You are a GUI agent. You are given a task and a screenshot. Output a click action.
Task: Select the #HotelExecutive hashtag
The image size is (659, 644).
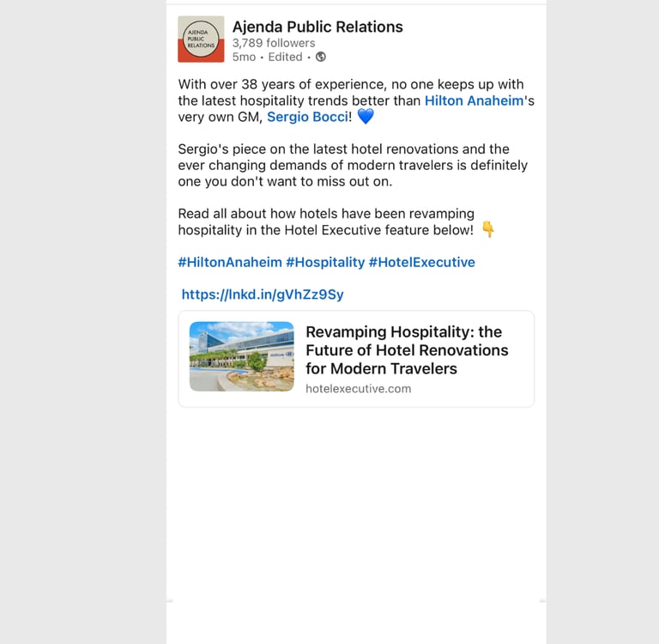pyautogui.click(x=422, y=262)
